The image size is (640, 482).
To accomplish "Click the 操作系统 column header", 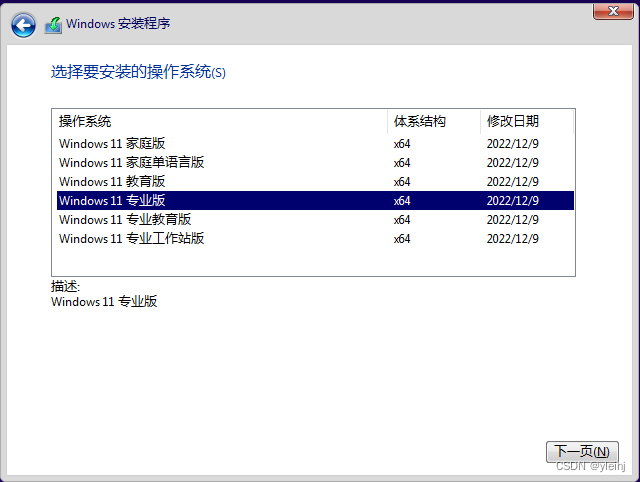I will pos(85,122).
